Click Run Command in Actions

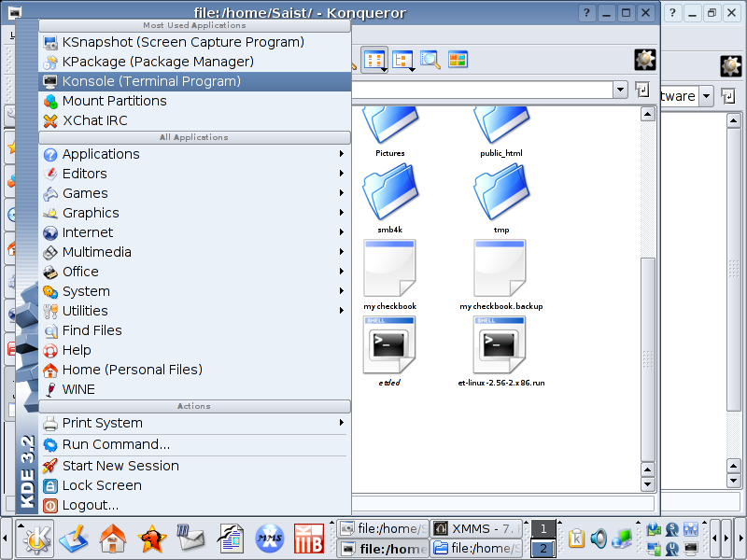tap(116, 444)
